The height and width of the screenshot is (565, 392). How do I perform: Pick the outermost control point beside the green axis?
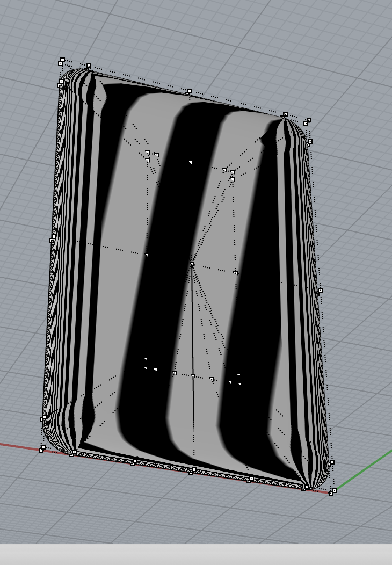334,490
